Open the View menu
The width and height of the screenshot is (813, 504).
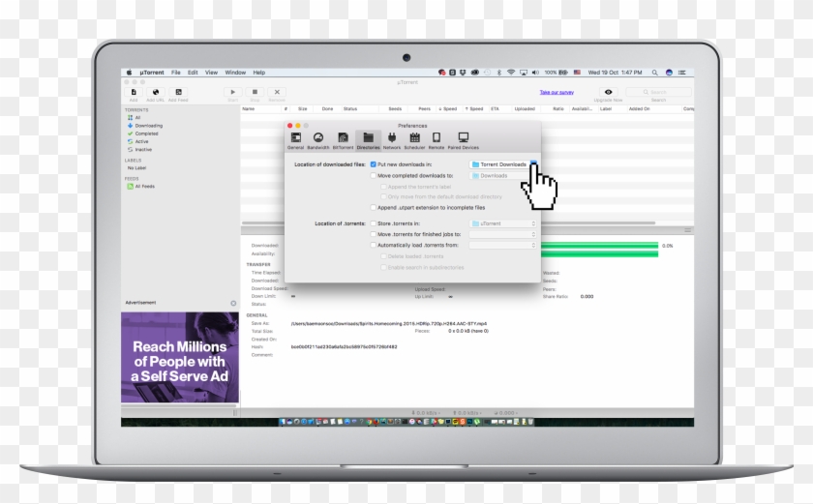click(x=211, y=73)
